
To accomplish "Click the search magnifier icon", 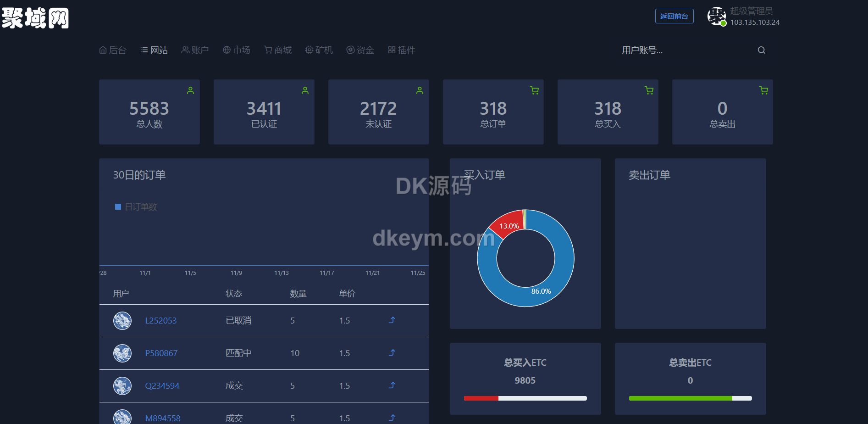I will (761, 50).
